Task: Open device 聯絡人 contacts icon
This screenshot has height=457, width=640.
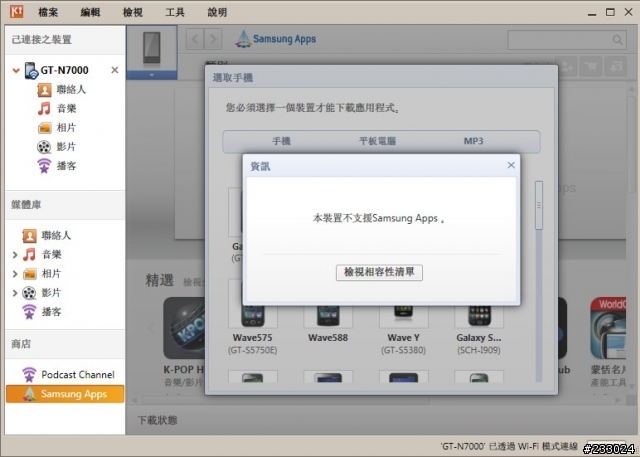Action: point(44,90)
